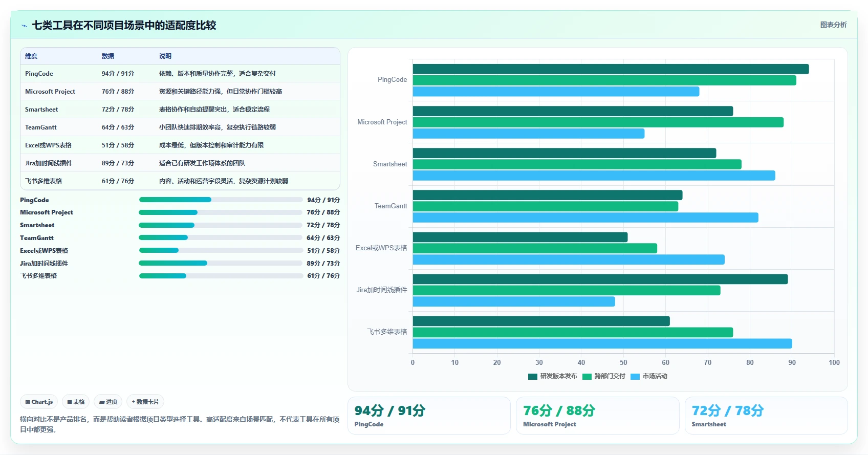Click the TeamGantt progress bar

tap(221, 237)
